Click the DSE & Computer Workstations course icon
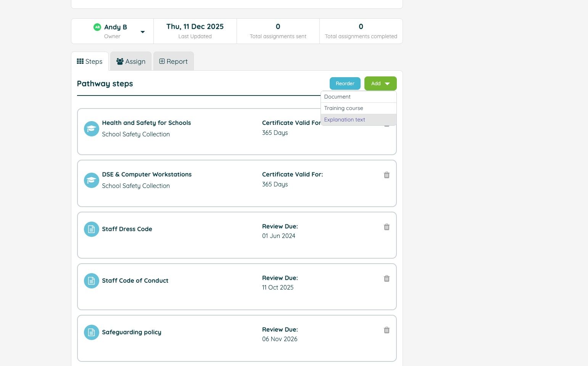 pyautogui.click(x=92, y=180)
